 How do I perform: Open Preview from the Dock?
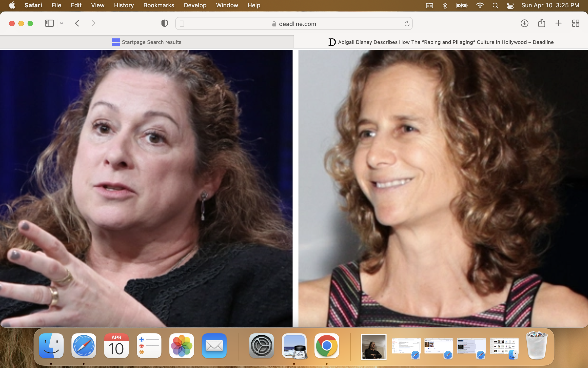pyautogui.click(x=294, y=346)
